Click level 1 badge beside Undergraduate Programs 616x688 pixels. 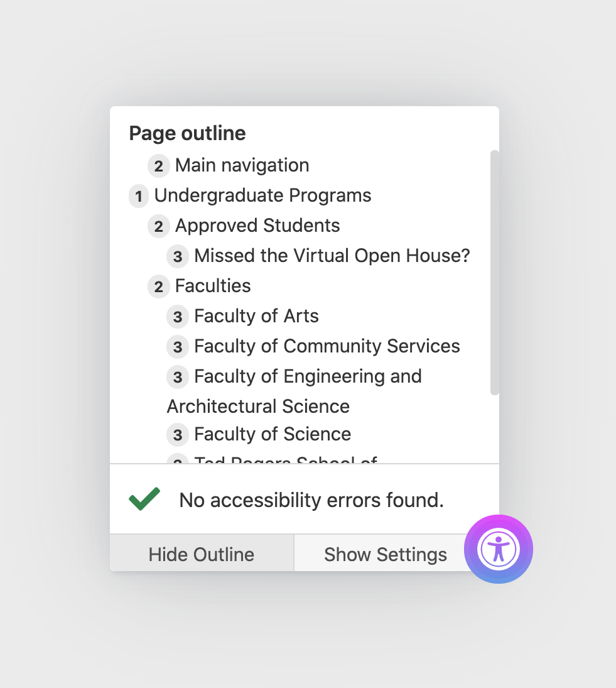click(x=139, y=197)
